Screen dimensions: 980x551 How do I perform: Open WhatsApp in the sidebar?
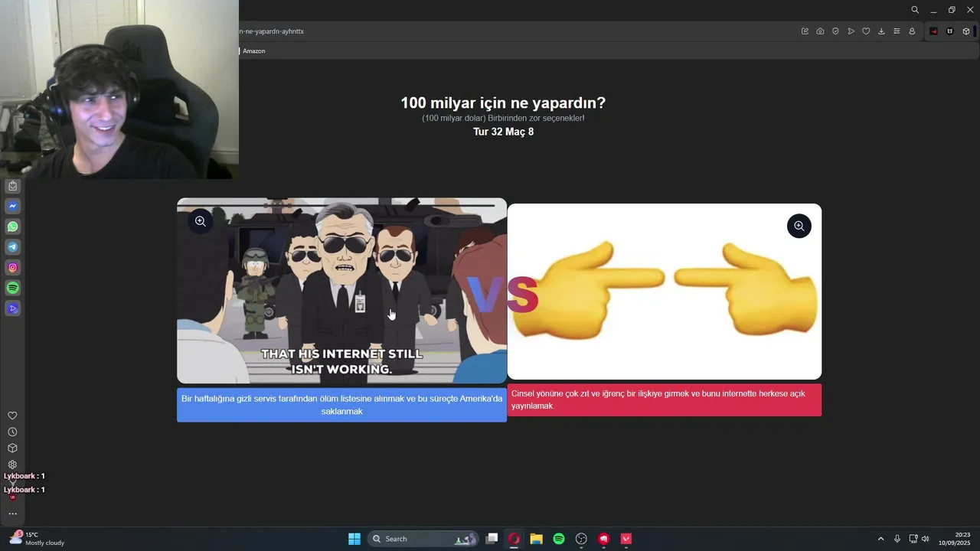click(x=12, y=227)
